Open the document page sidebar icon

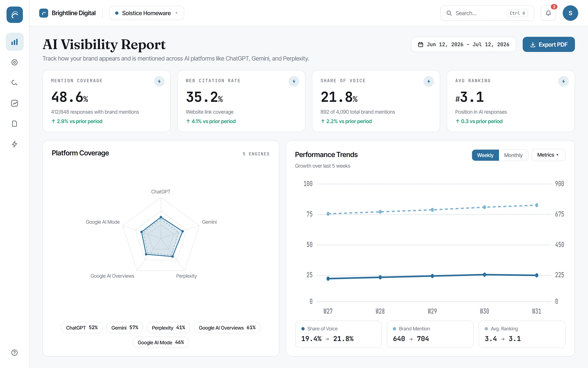tap(14, 124)
